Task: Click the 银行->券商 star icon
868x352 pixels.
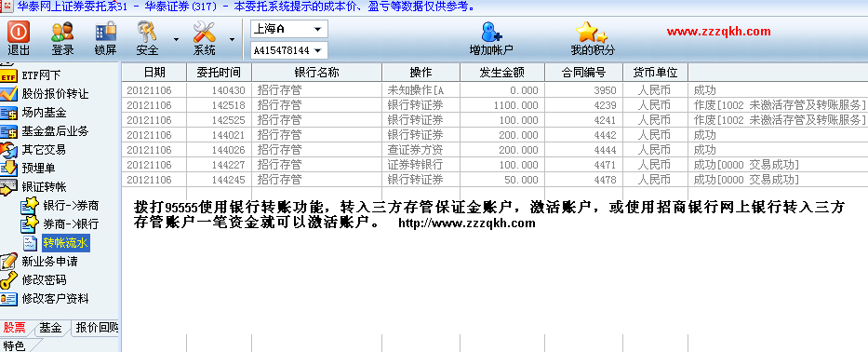Action: (30, 206)
